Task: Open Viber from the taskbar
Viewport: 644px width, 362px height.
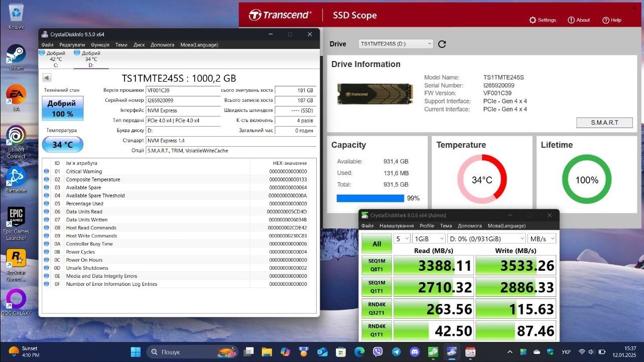Action: 378,351
